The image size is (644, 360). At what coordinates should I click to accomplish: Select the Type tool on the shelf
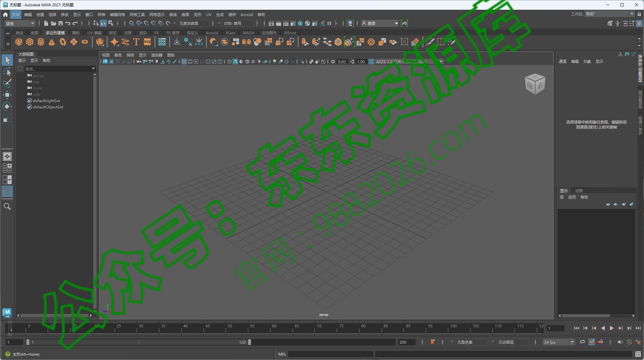coord(136,42)
